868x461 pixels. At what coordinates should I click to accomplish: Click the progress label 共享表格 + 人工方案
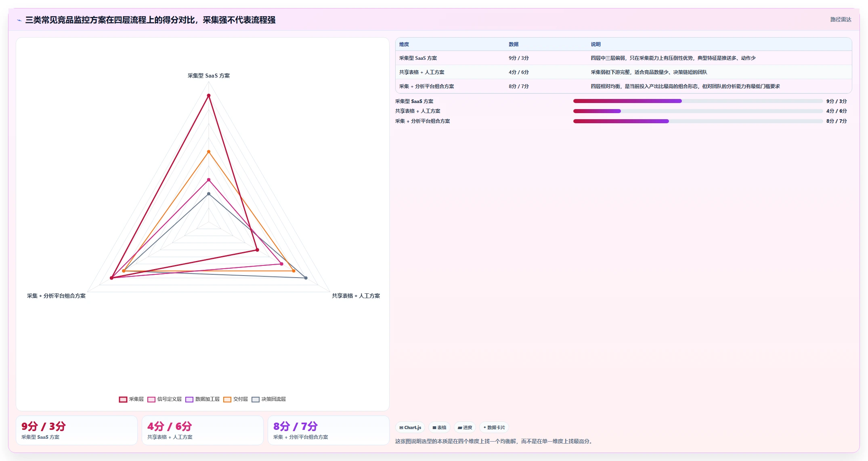point(417,111)
